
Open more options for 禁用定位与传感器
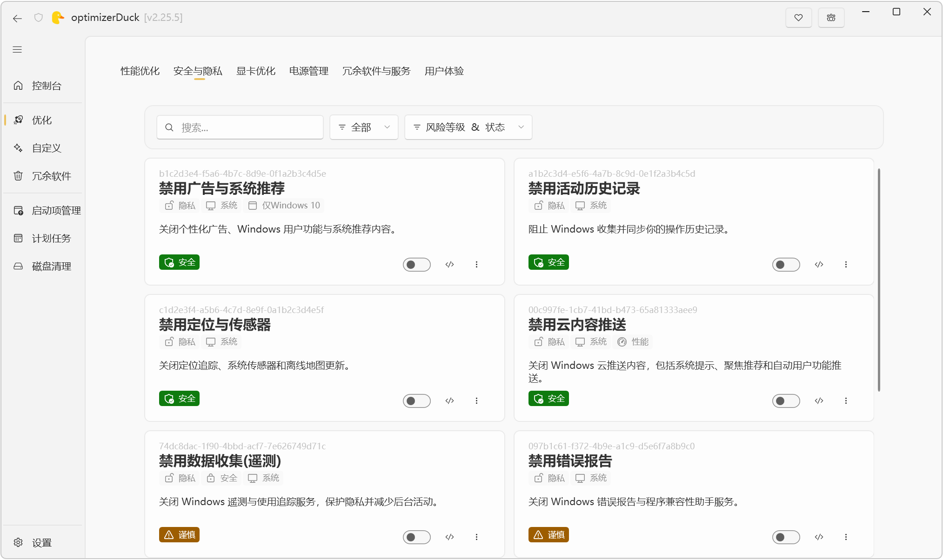pyautogui.click(x=476, y=401)
